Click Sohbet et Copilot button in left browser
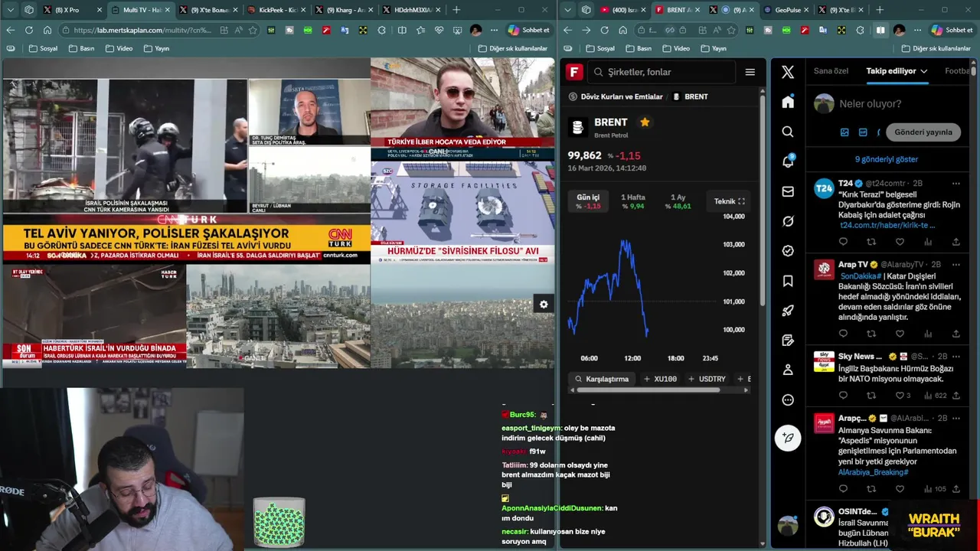The image size is (980, 551). 529,30
